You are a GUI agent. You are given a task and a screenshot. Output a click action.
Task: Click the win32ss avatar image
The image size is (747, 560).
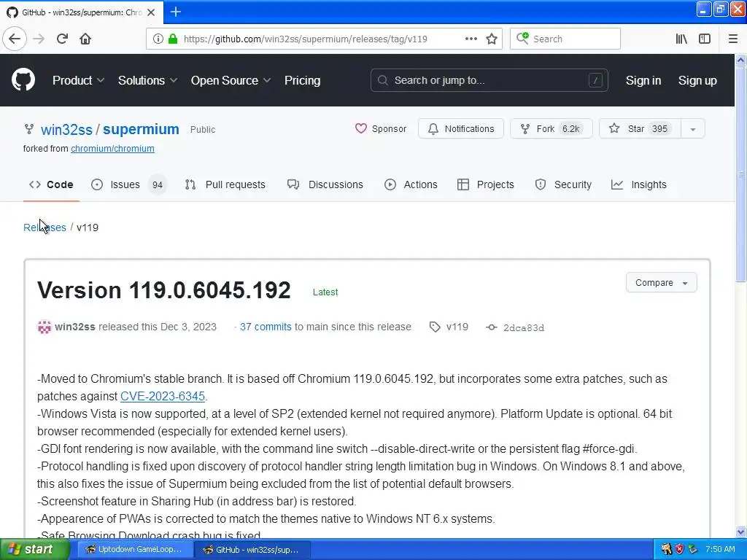pos(44,327)
